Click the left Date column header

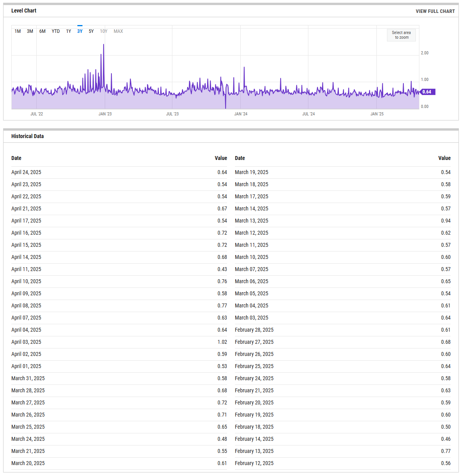[x=16, y=158]
